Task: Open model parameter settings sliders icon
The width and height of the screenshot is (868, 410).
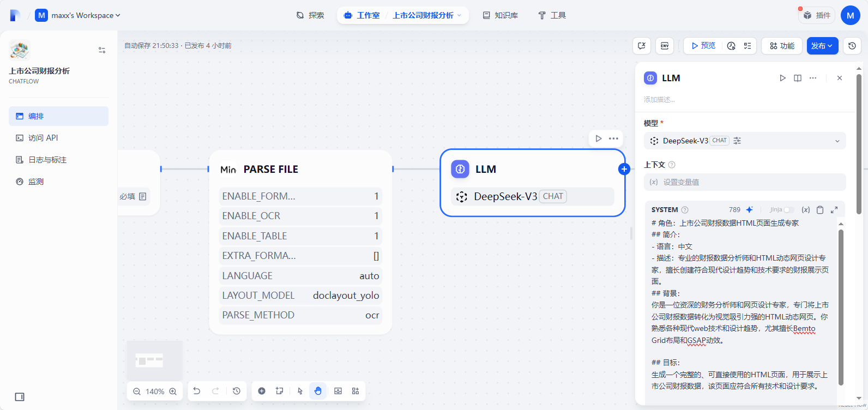Action: tap(737, 141)
